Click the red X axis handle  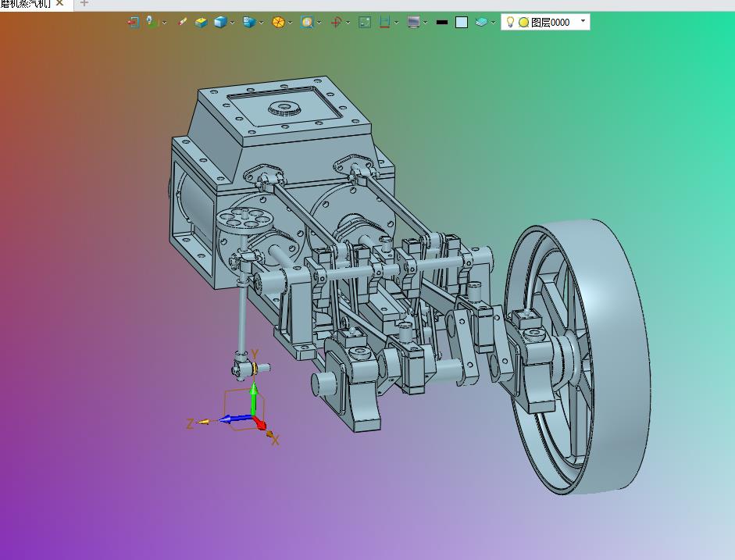(261, 425)
